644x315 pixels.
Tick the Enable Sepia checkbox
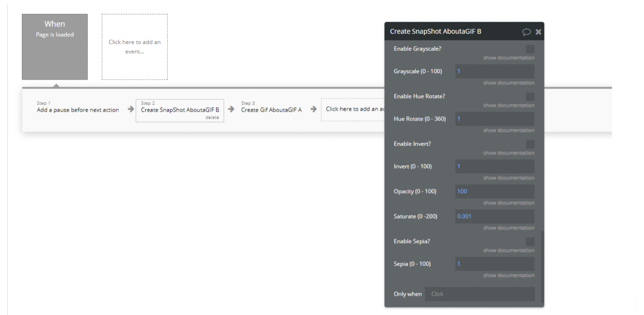tap(530, 242)
